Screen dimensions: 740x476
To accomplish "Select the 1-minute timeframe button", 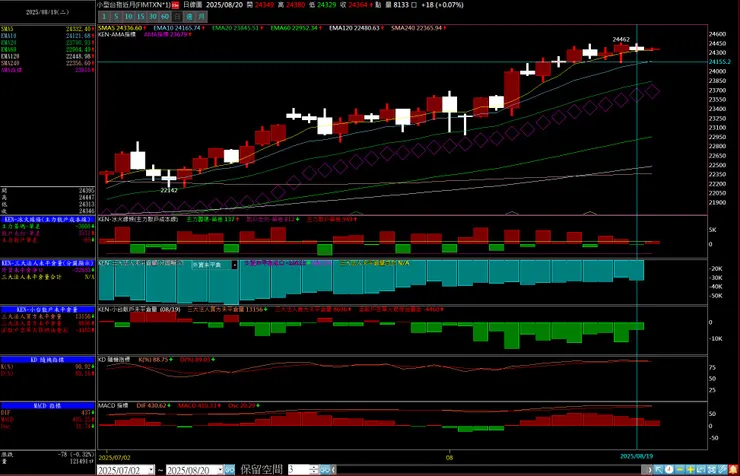I will [104, 17].
